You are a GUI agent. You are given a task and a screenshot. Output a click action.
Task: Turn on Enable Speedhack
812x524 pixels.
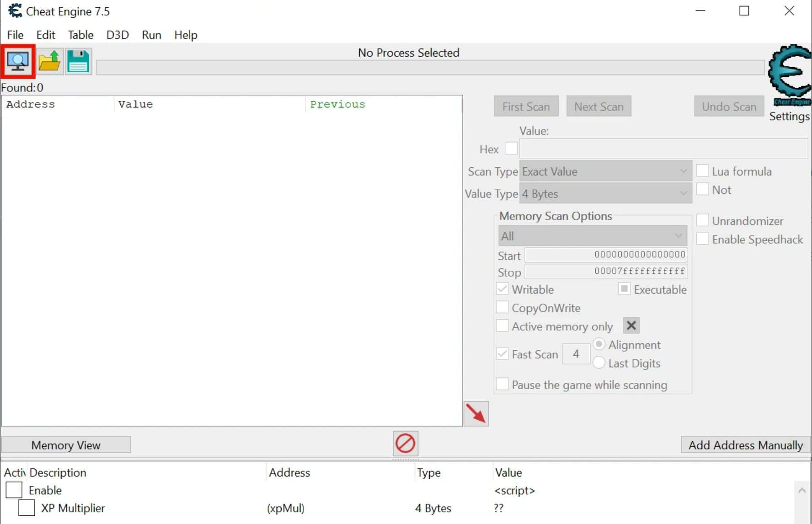click(x=702, y=238)
